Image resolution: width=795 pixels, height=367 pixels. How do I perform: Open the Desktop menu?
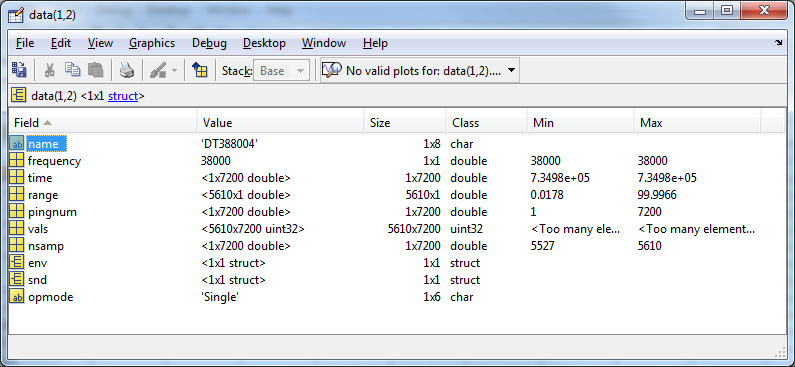tap(264, 43)
